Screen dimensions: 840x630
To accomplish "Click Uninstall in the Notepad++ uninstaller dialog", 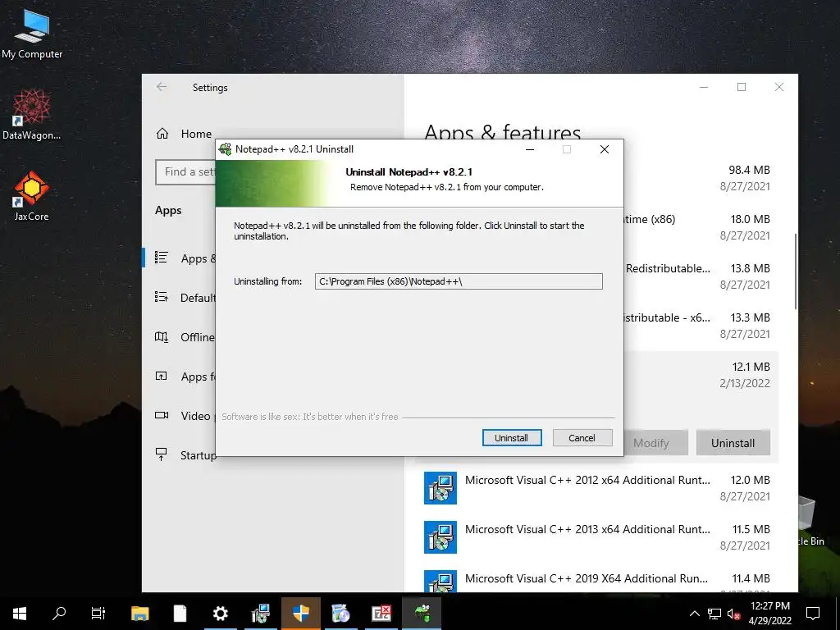I will pos(512,438).
